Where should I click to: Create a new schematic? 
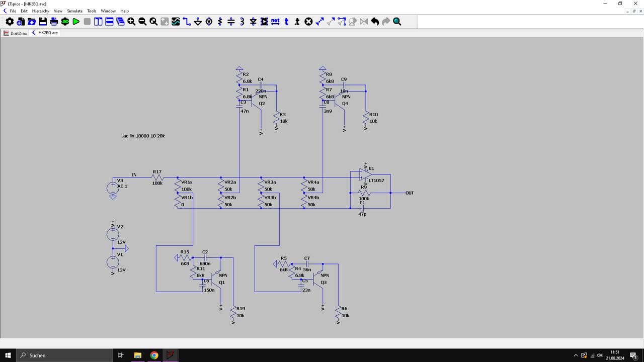(21, 22)
